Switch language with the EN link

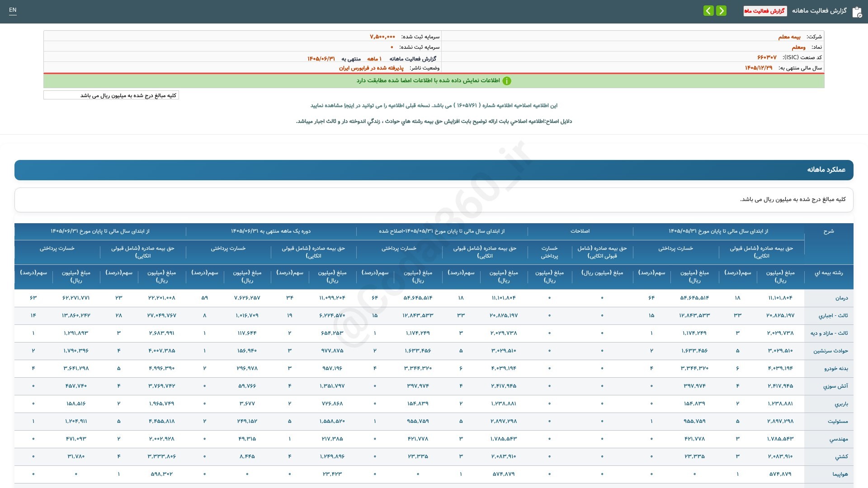pos(13,10)
